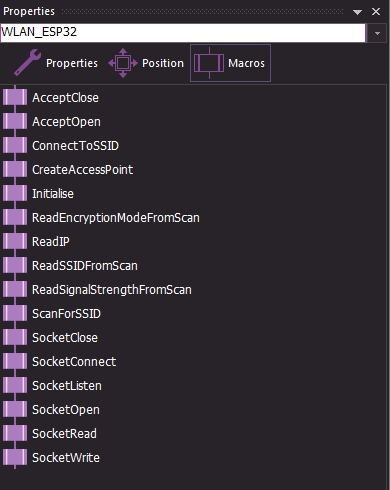Click the SocketConnect macro entry

click(x=74, y=362)
